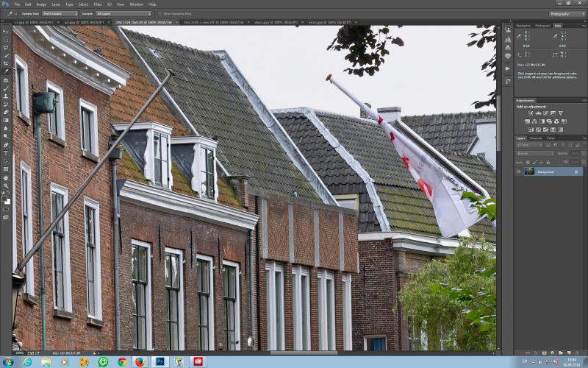The width and height of the screenshot is (588, 368).
Task: Add a Levels adjustment
Action: coord(538,113)
